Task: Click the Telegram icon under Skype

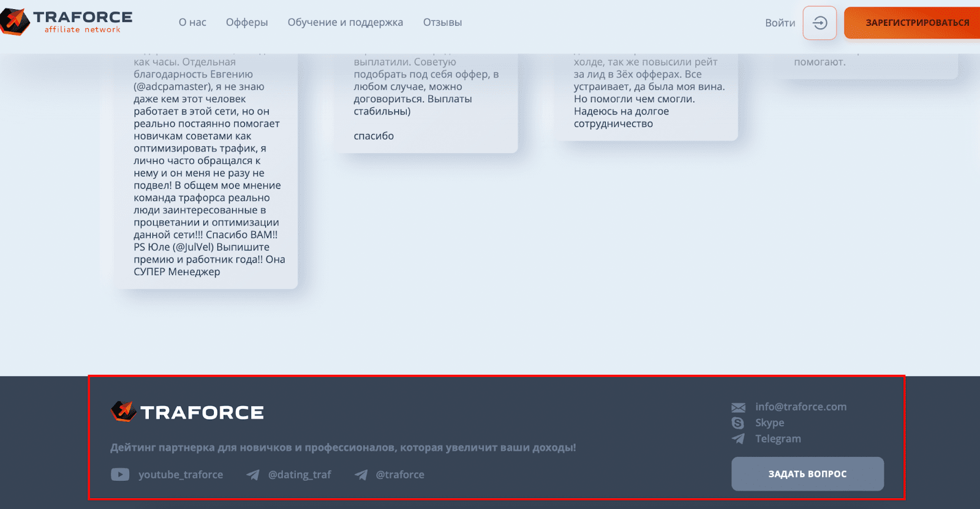Action: [x=738, y=439]
